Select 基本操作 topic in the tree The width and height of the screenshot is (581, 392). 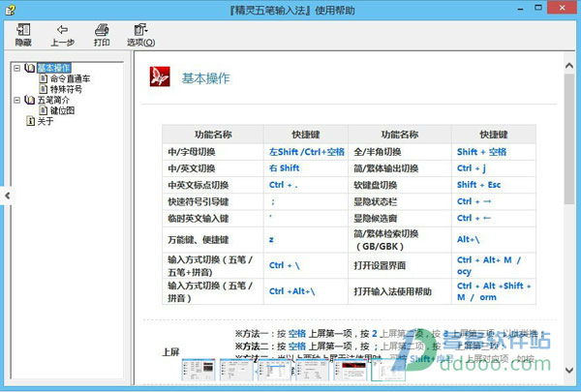pos(53,68)
